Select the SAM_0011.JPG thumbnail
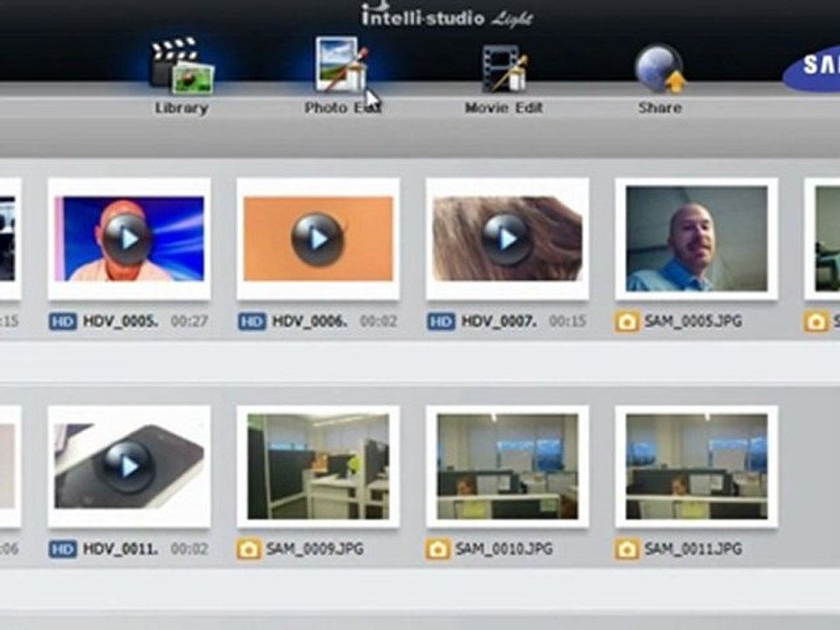The height and width of the screenshot is (630, 840). pyautogui.click(x=696, y=466)
